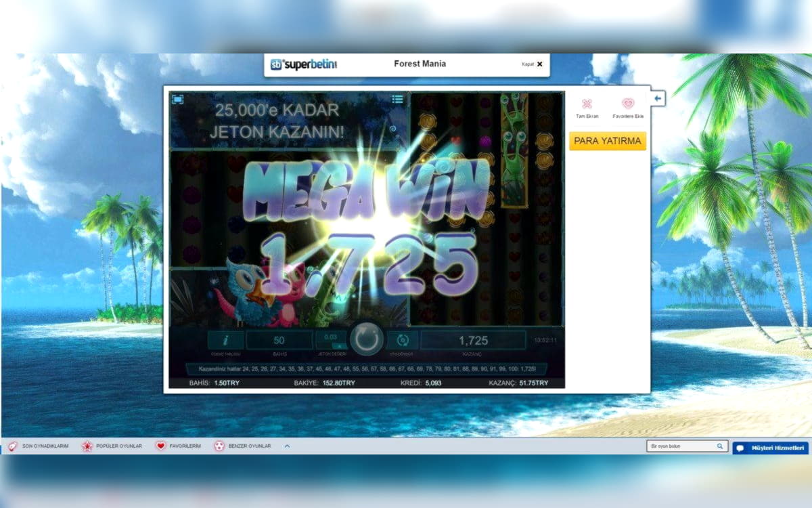Start autospin with the circular arrows icon
The height and width of the screenshot is (508, 812).
[x=403, y=340]
